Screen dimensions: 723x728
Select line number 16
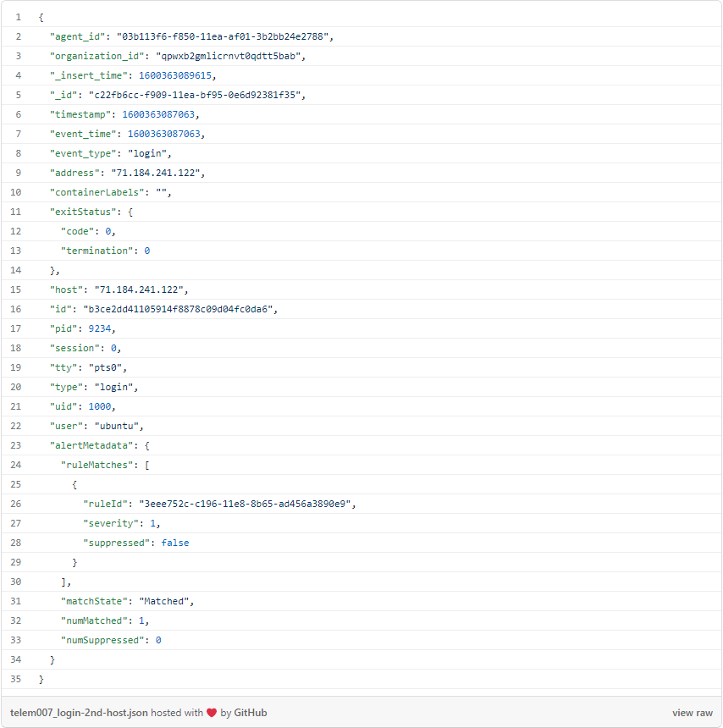(x=16, y=310)
